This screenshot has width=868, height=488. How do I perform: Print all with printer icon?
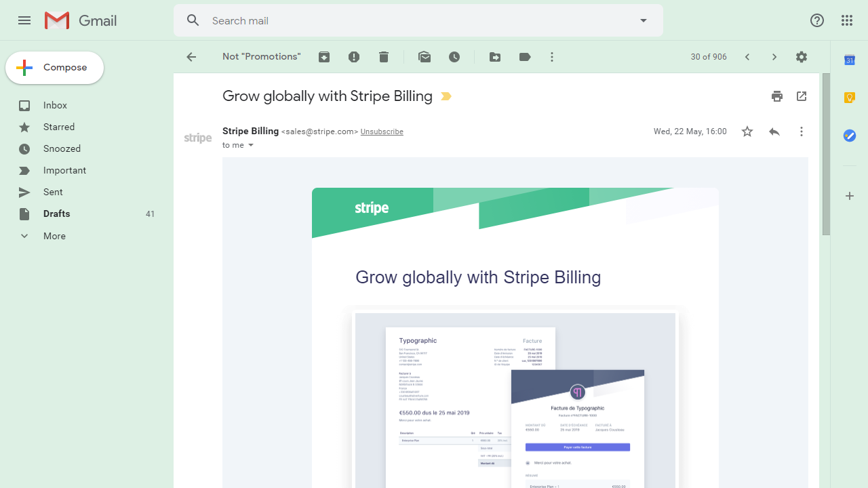(x=777, y=96)
